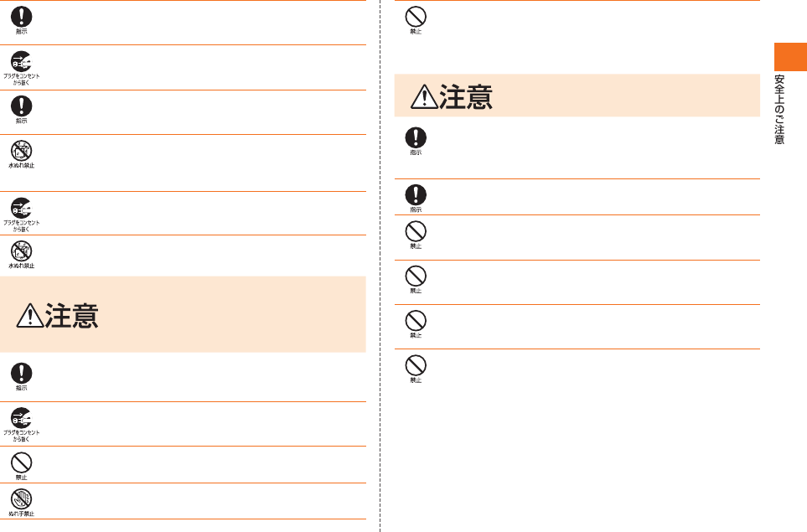807x532 pixels.
Task: Click the 注意 heading text in right column
Action: [x=466, y=97]
